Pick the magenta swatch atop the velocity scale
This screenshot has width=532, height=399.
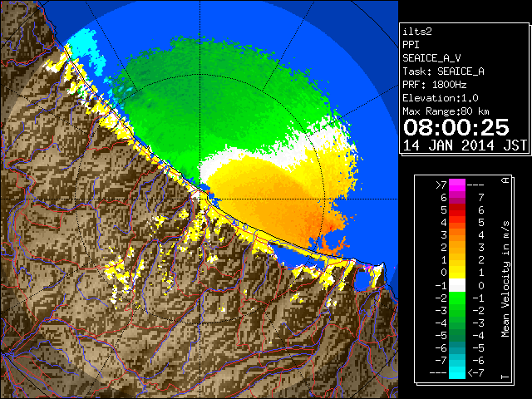click(x=457, y=185)
